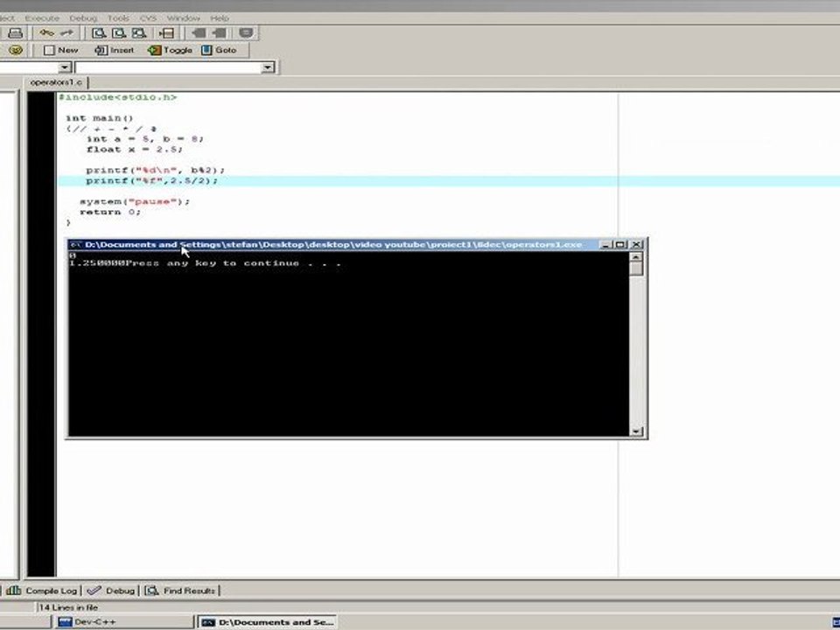
Task: Click the Find magnifier icon
Action: click(99, 33)
